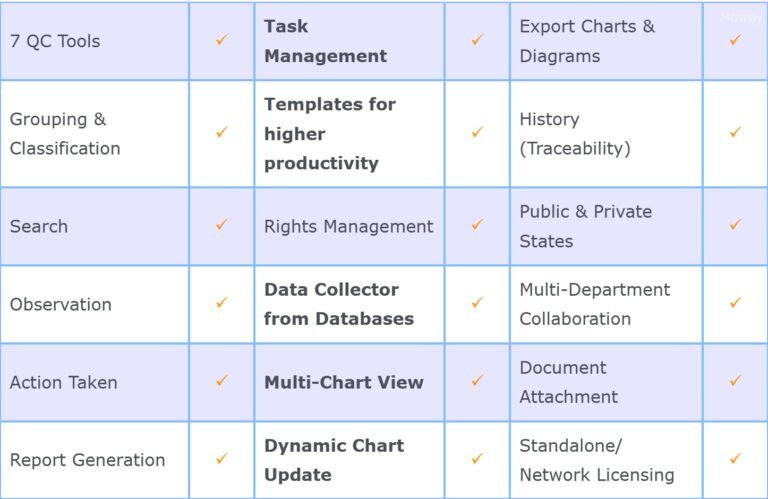The image size is (768, 499).
Task: Click the checkmark next to Report Generation
Action: (x=221, y=459)
